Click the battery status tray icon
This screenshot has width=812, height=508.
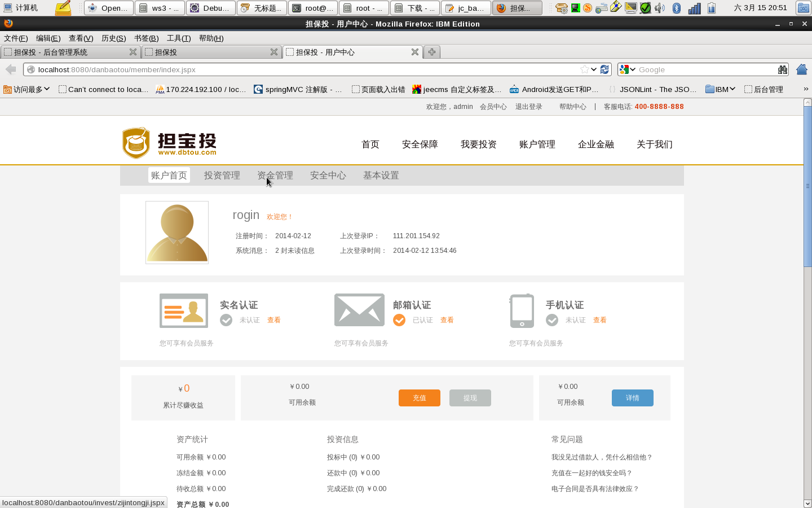coord(712,8)
